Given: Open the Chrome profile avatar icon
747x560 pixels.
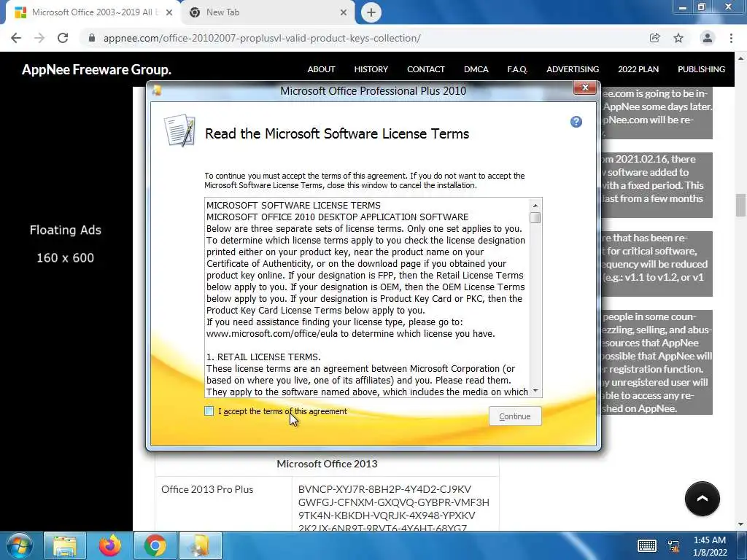Looking at the screenshot, I should (x=708, y=38).
